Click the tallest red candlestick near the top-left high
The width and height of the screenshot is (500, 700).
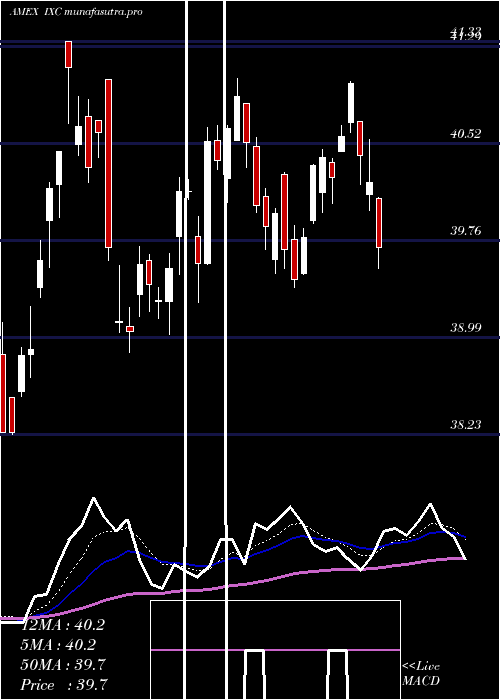coord(108,163)
